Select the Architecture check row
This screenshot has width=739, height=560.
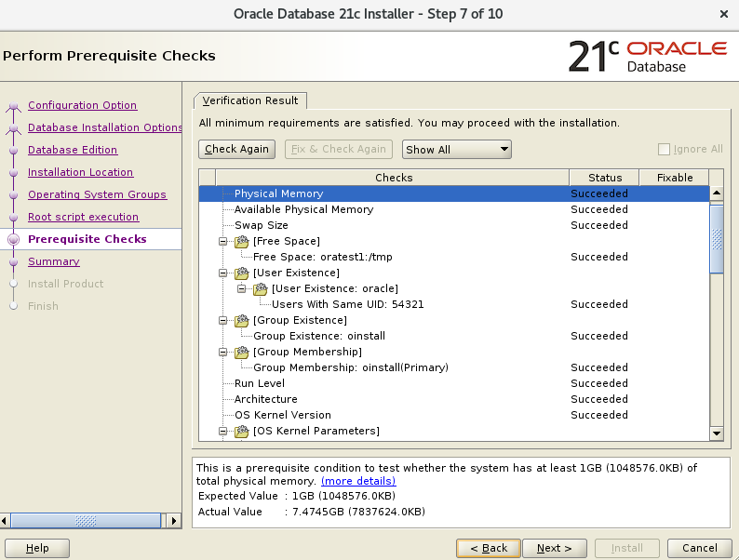[454, 399]
